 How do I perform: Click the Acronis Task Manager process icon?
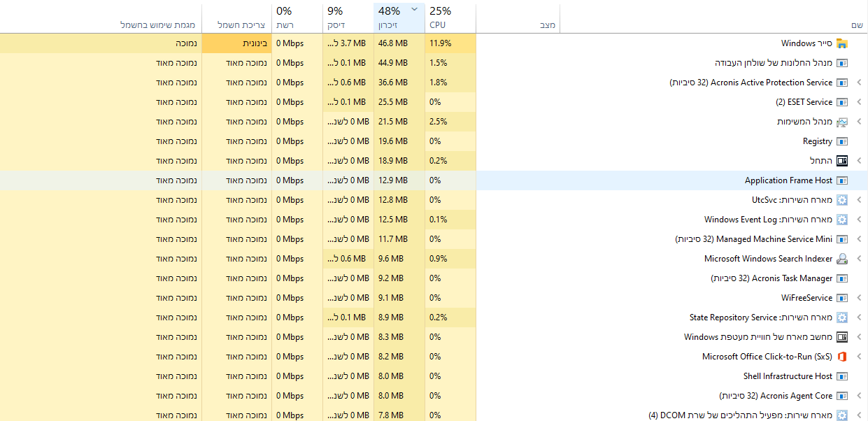(842, 278)
